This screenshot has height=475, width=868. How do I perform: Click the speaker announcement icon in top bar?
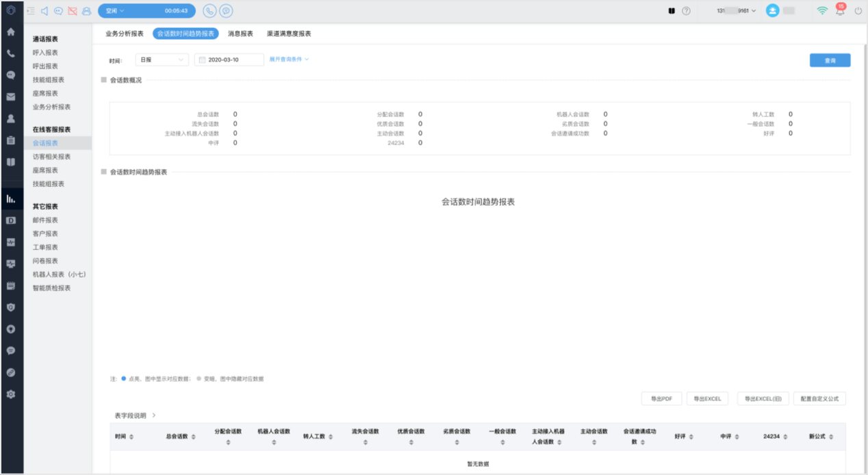[44, 11]
